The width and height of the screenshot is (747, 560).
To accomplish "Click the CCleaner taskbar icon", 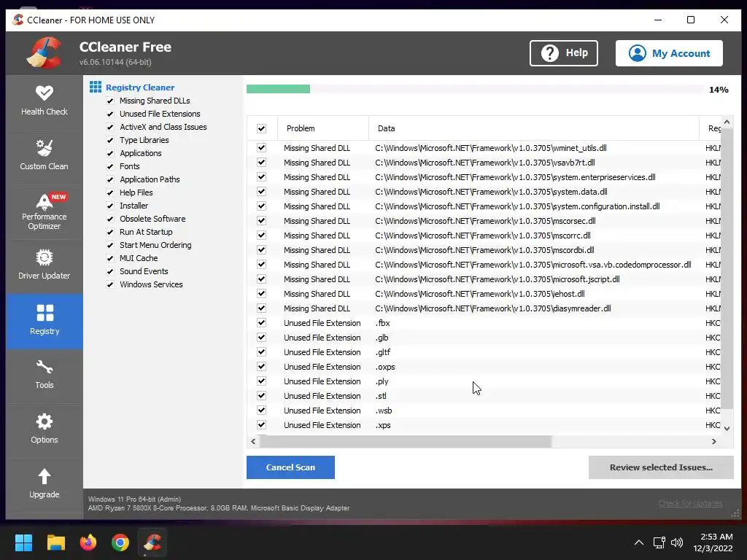I will [x=152, y=542].
